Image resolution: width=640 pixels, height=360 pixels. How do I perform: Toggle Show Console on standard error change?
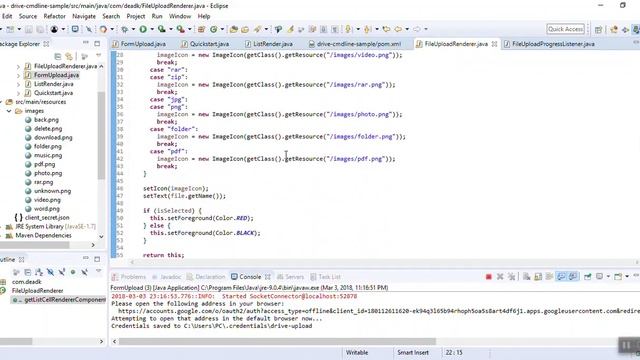573,277
